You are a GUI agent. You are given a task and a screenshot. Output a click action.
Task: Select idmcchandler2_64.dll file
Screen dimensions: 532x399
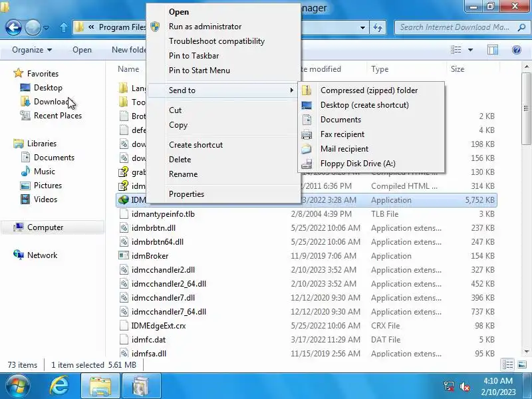(169, 284)
